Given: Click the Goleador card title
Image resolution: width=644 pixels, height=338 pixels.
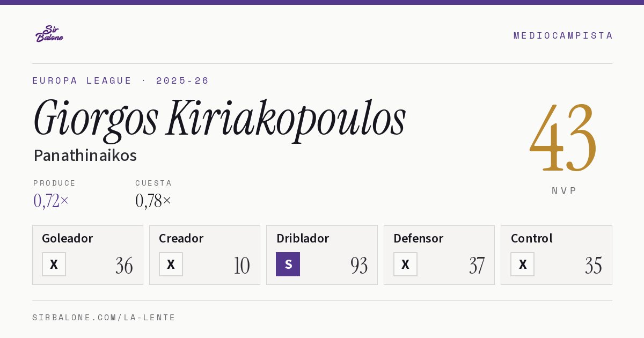Looking at the screenshot, I should click(68, 238).
